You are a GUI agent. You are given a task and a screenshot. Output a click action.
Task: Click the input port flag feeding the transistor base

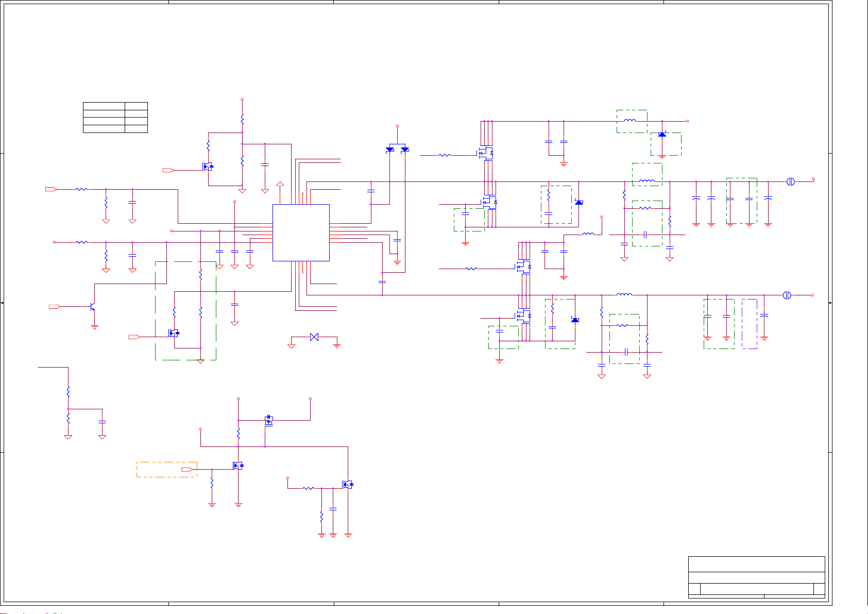click(x=55, y=307)
